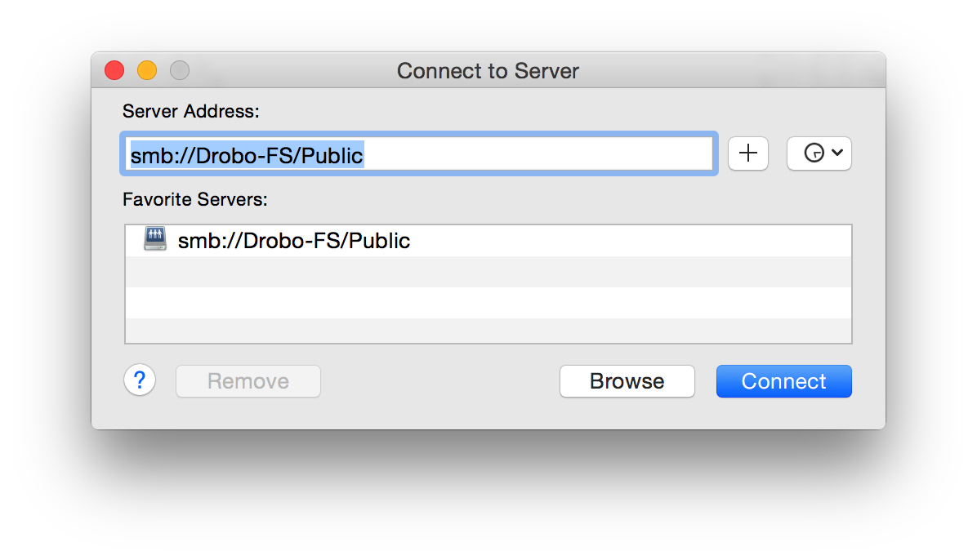Screen dimensions: 977x560
Task: Click the blue Connect button
Action: point(784,381)
